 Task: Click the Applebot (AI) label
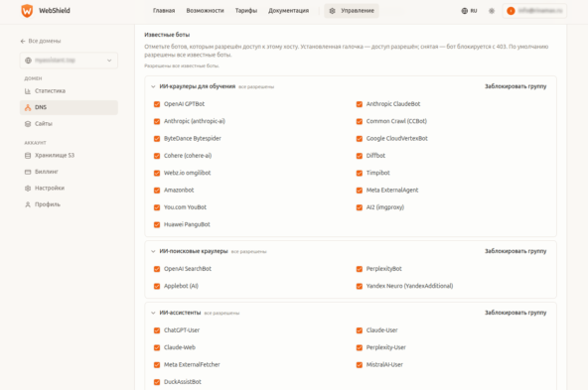coord(181,286)
